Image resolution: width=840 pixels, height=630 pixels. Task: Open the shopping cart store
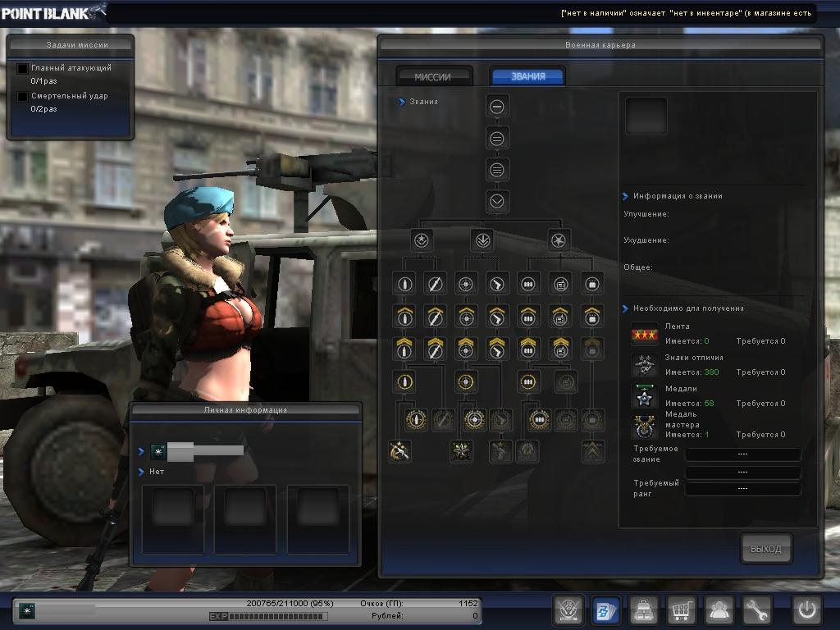(682, 611)
